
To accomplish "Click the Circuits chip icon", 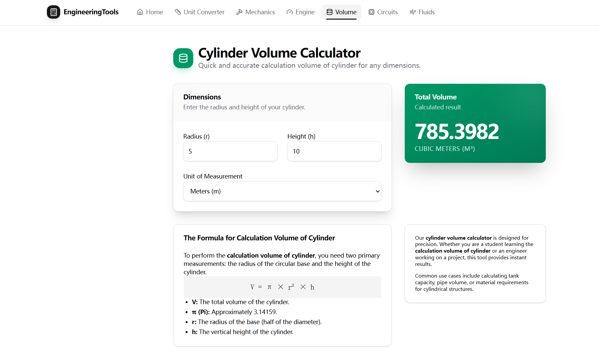I will (371, 12).
